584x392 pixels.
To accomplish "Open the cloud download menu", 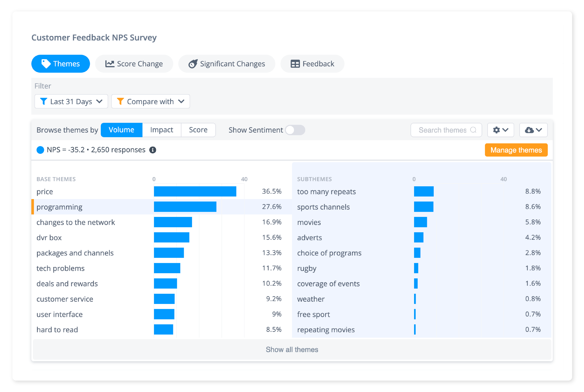I will pos(533,130).
